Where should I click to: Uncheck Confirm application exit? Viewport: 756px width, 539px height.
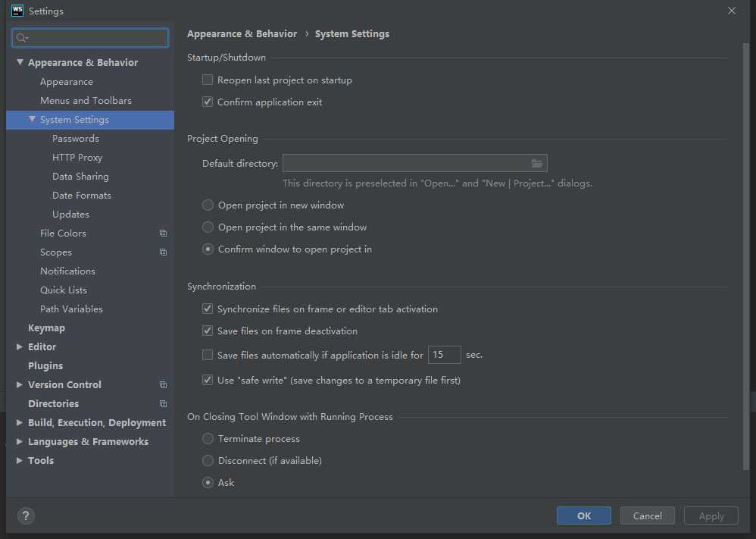[x=208, y=102]
